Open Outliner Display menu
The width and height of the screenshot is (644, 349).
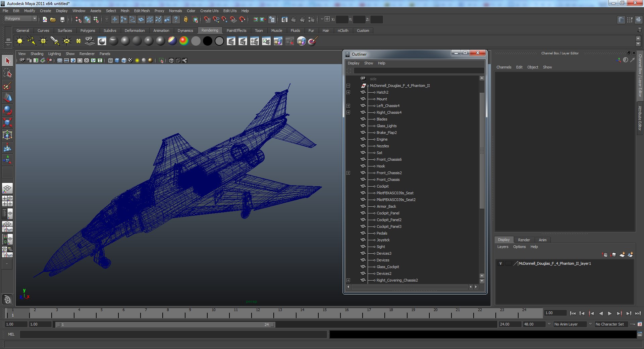point(353,63)
